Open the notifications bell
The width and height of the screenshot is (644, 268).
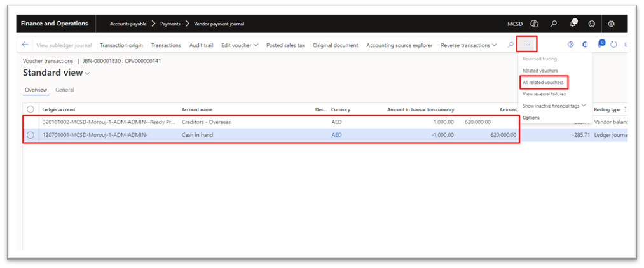573,24
